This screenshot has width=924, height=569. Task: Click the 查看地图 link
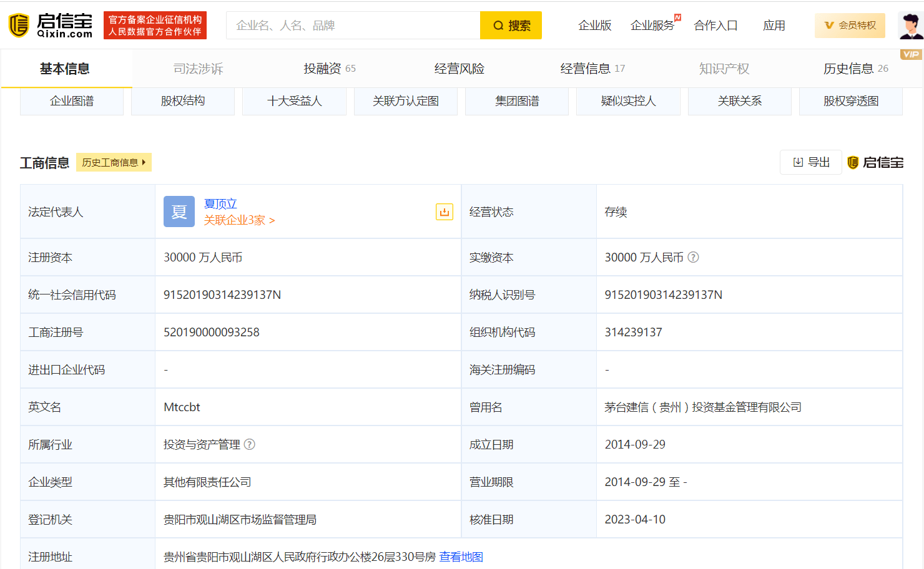click(x=461, y=557)
